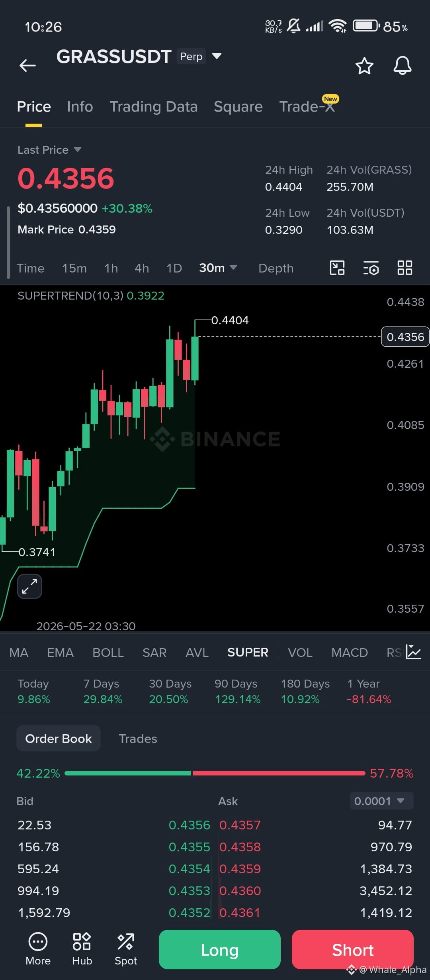
Task: Tap the 0.4404 high marker on chart
Action: click(x=230, y=320)
